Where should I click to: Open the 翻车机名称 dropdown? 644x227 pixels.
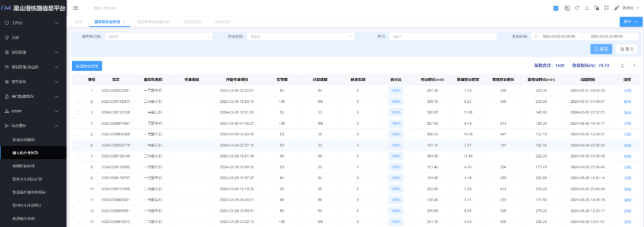pyautogui.click(x=159, y=36)
